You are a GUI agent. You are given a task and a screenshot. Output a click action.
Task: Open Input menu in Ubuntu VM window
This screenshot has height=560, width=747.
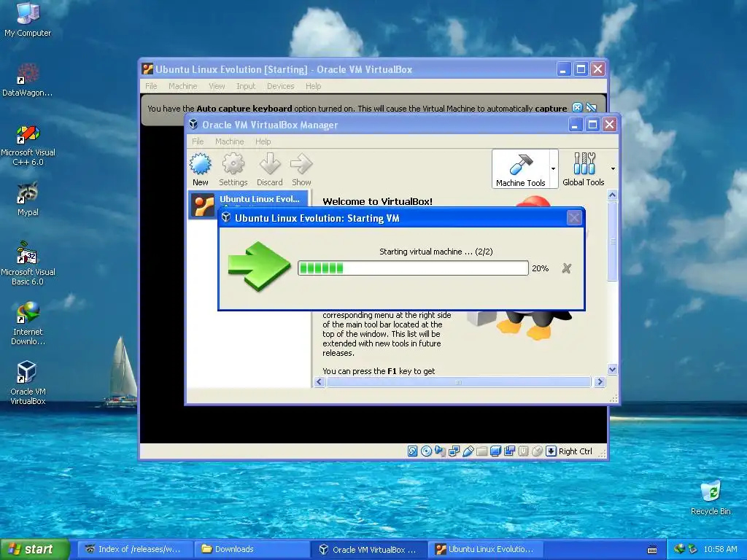pyautogui.click(x=246, y=86)
